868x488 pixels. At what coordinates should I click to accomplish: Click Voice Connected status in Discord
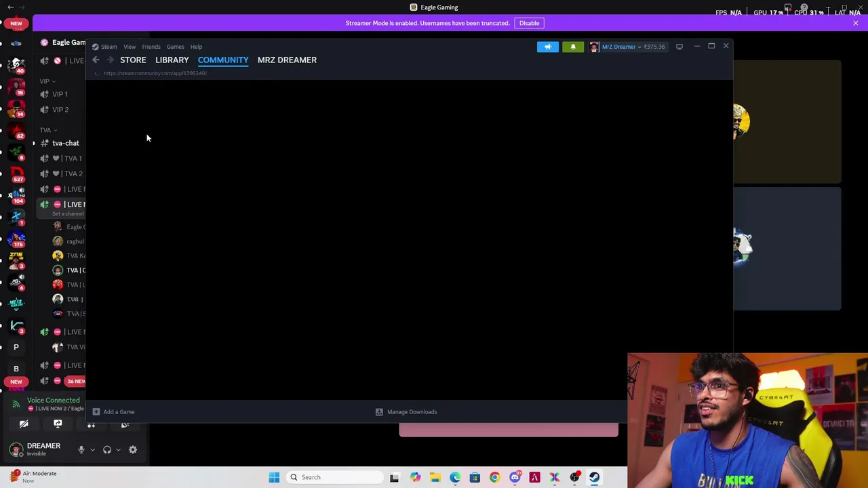(x=53, y=401)
